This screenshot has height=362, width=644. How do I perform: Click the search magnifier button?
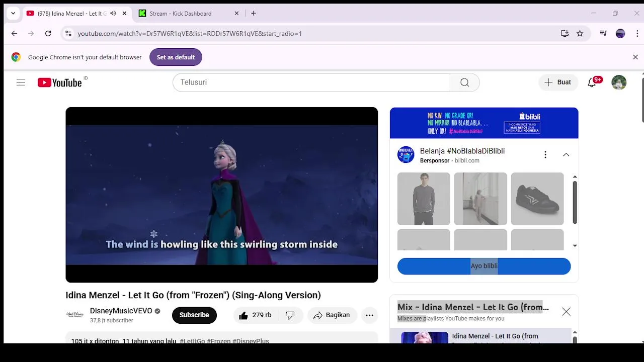[x=465, y=82]
